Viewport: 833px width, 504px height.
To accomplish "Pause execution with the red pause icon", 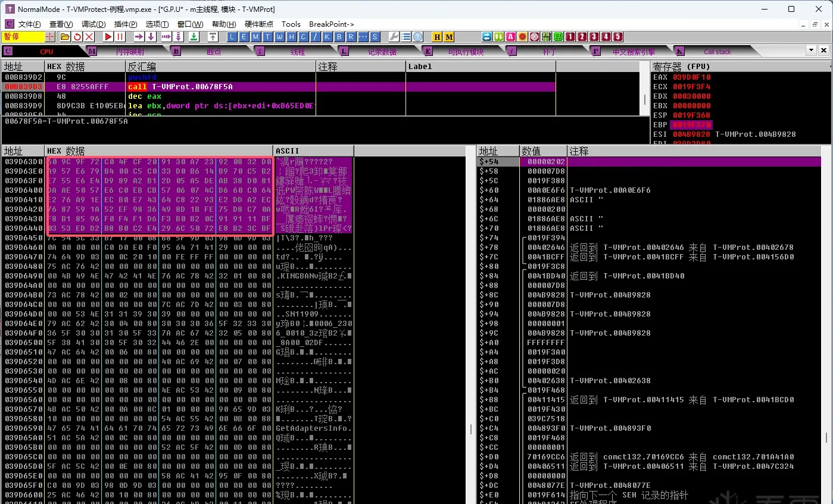I will 121,37.
